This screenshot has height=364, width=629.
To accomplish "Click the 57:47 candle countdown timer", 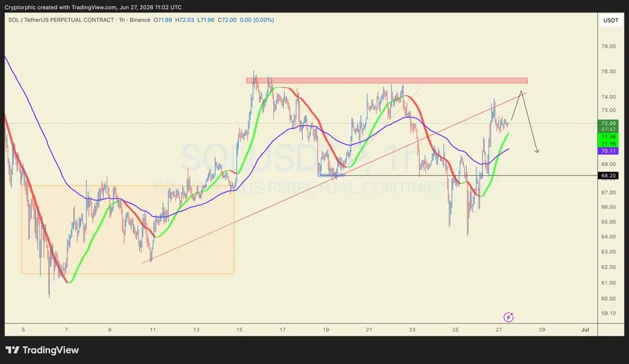I will pos(608,130).
